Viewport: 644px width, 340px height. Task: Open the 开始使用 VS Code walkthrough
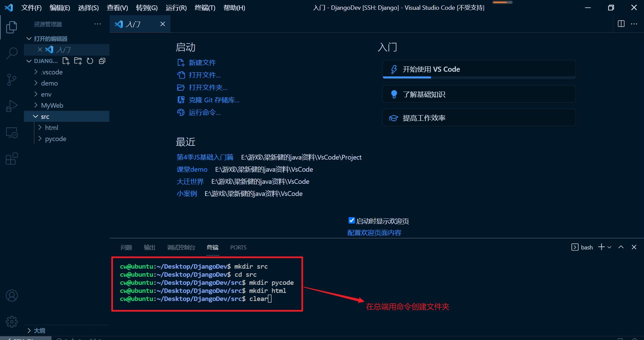click(479, 69)
